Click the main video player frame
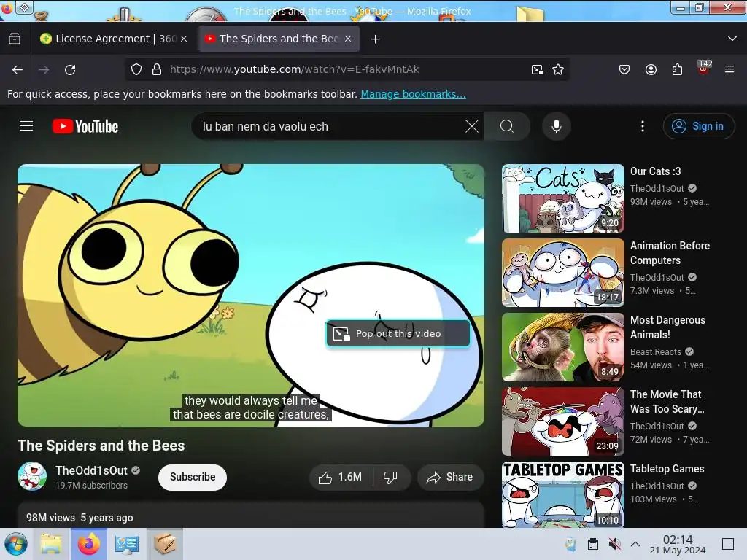Image resolution: width=747 pixels, height=560 pixels. (x=251, y=295)
